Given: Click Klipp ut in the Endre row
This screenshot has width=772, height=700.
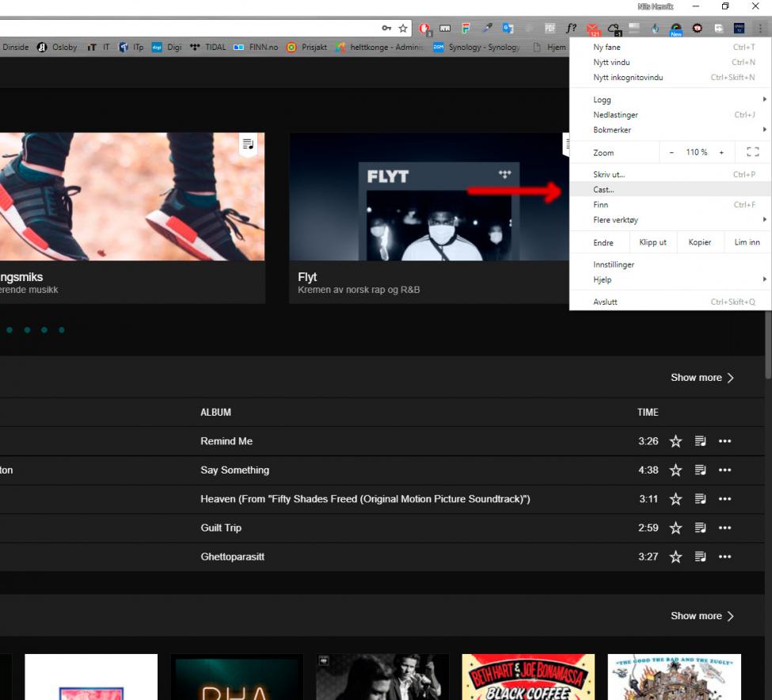Looking at the screenshot, I should (652, 242).
